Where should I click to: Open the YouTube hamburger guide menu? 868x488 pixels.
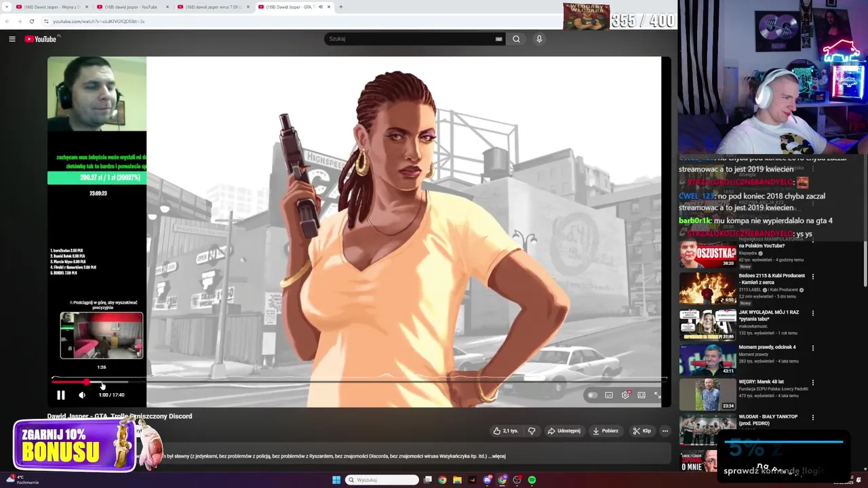pos(12,39)
